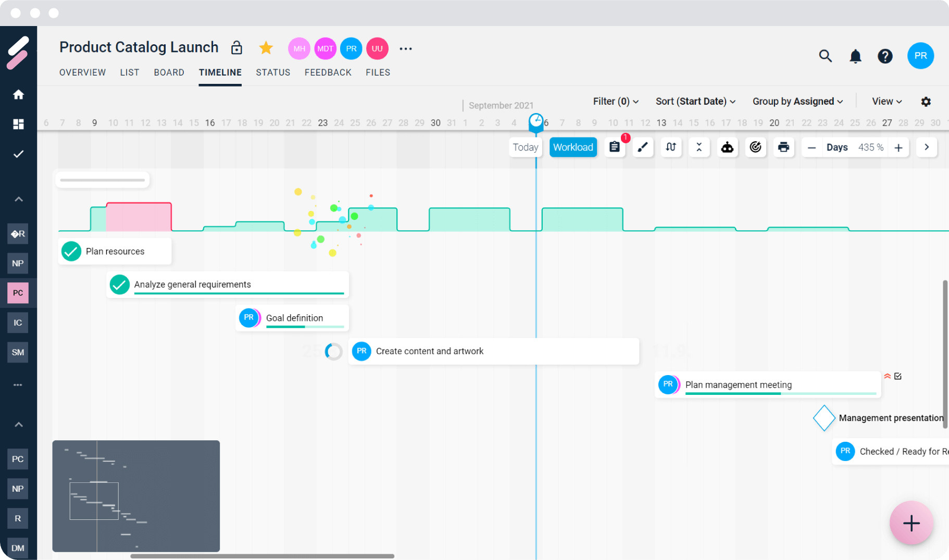Screen dimensions: 949x560
Task: Select the brush color tool icon
Action: (x=643, y=147)
